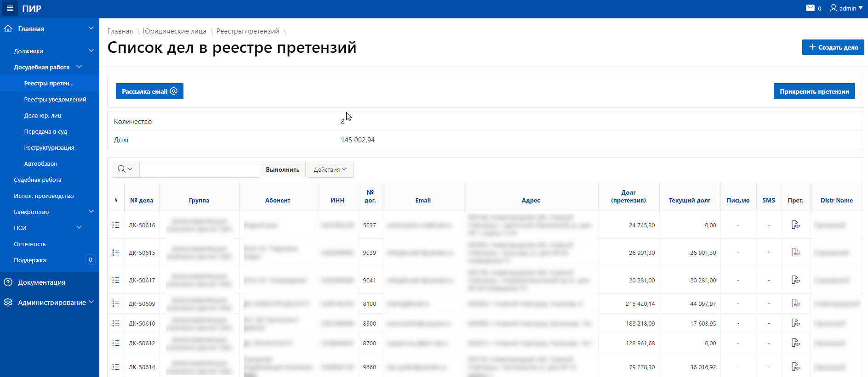Open the PDF претензия for ДК-50610
This screenshot has width=868, height=377.
click(x=796, y=323)
